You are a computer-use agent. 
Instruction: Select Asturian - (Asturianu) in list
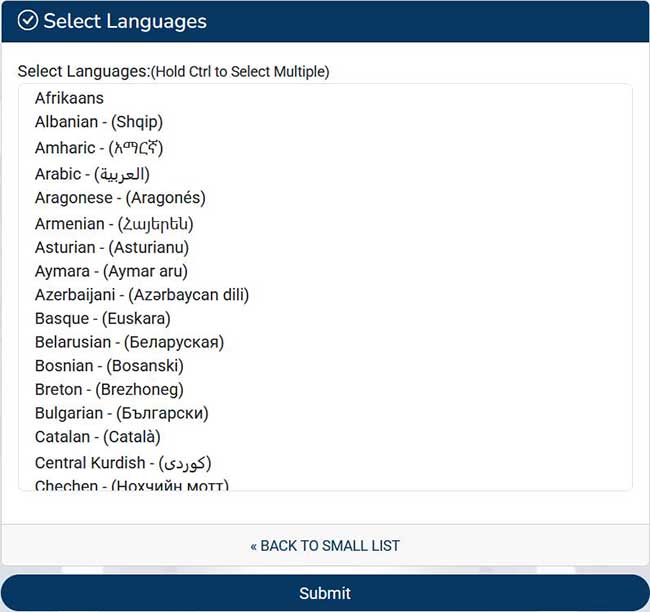tap(111, 247)
